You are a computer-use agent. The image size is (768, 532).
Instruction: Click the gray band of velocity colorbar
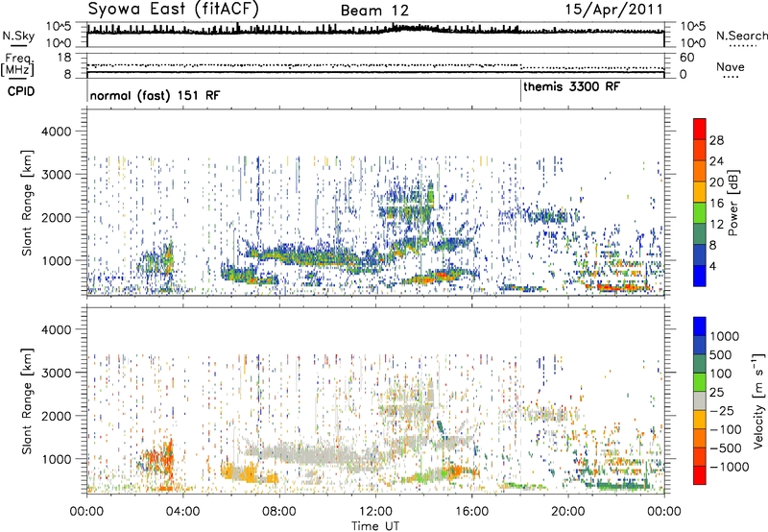coord(700,400)
